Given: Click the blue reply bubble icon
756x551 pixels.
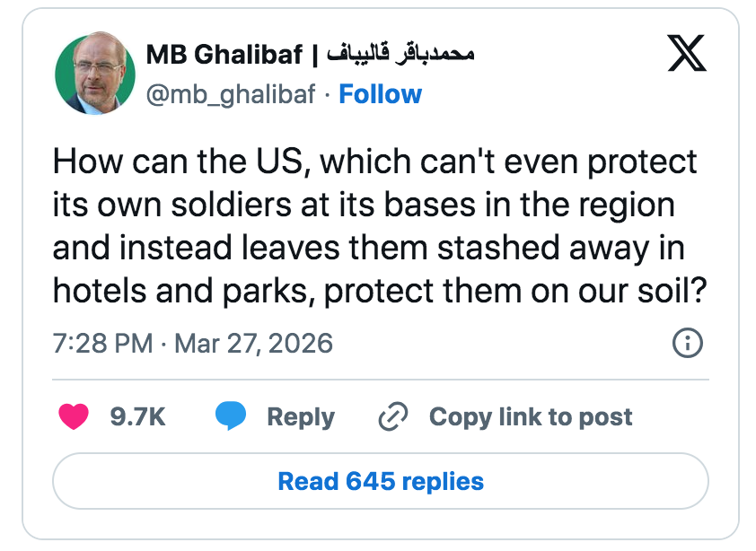Looking at the screenshot, I should tap(231, 416).
